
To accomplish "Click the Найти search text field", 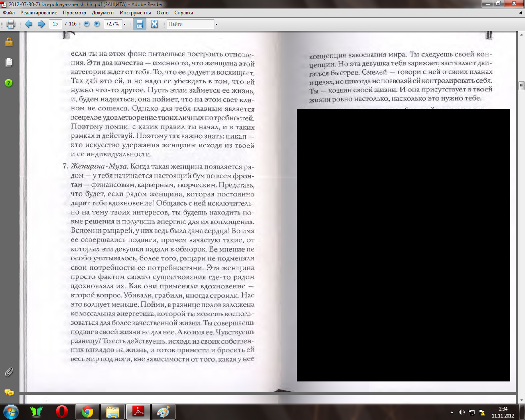I will tap(189, 24).
